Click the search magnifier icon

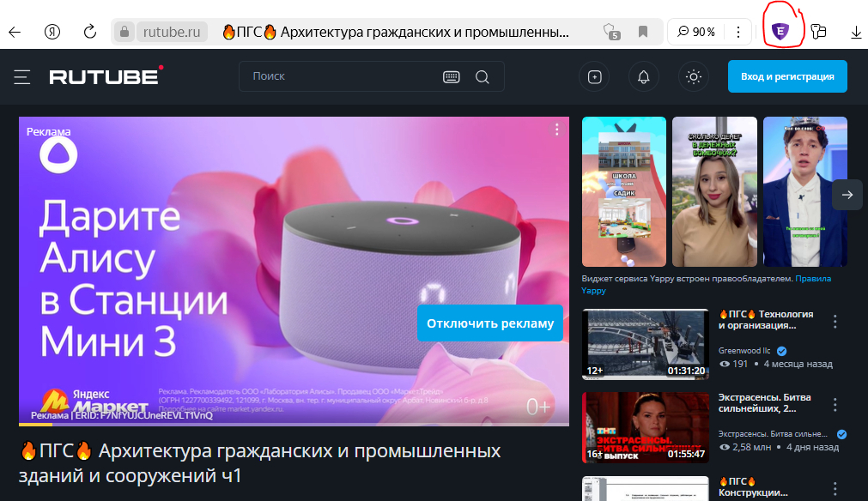pyautogui.click(x=483, y=77)
